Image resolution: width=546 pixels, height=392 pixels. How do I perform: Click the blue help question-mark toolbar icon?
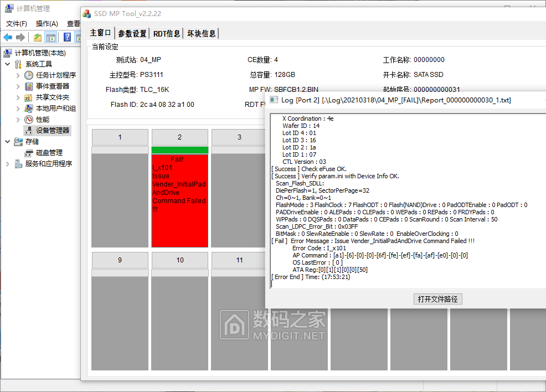(67, 37)
